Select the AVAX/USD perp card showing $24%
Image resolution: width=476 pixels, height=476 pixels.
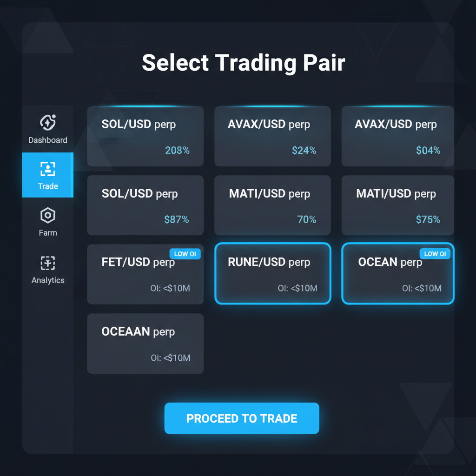[272, 136]
